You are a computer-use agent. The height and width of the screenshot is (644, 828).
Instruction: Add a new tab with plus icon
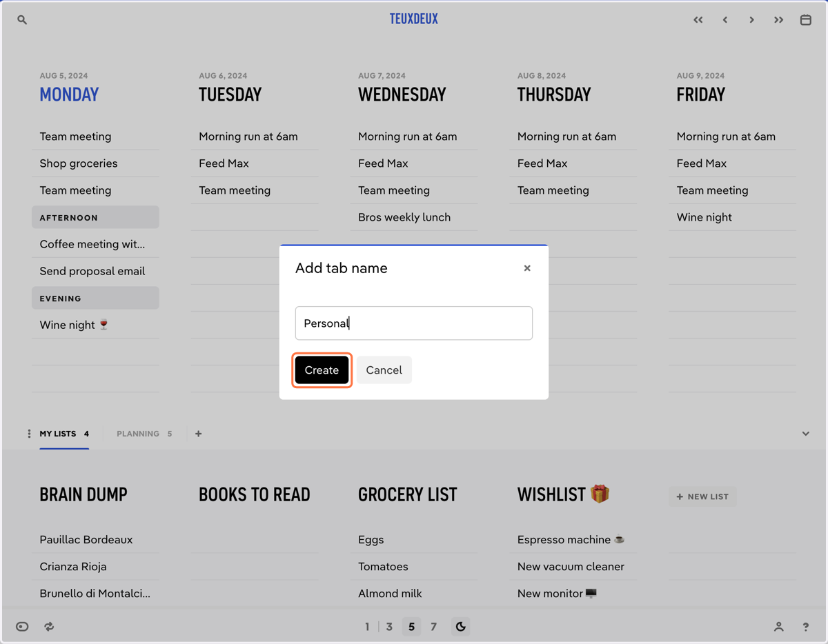tap(199, 434)
